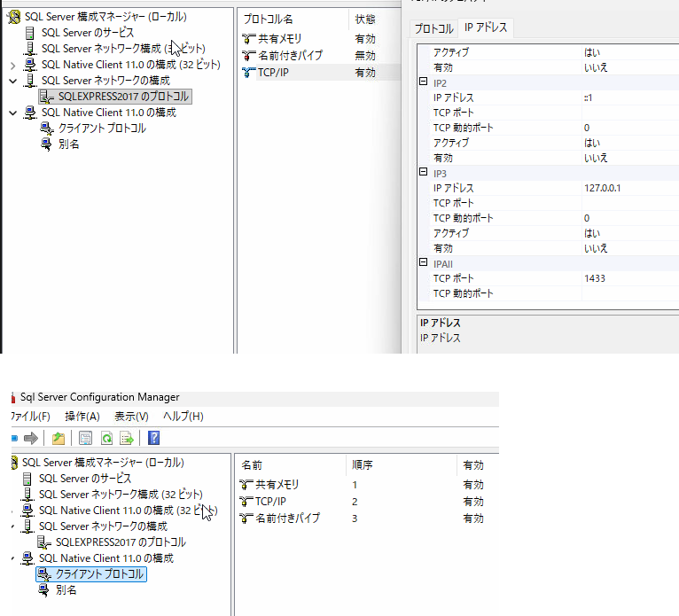Click the Properties icon in the toolbar
This screenshot has width=679, height=616.
pyautogui.click(x=86, y=438)
